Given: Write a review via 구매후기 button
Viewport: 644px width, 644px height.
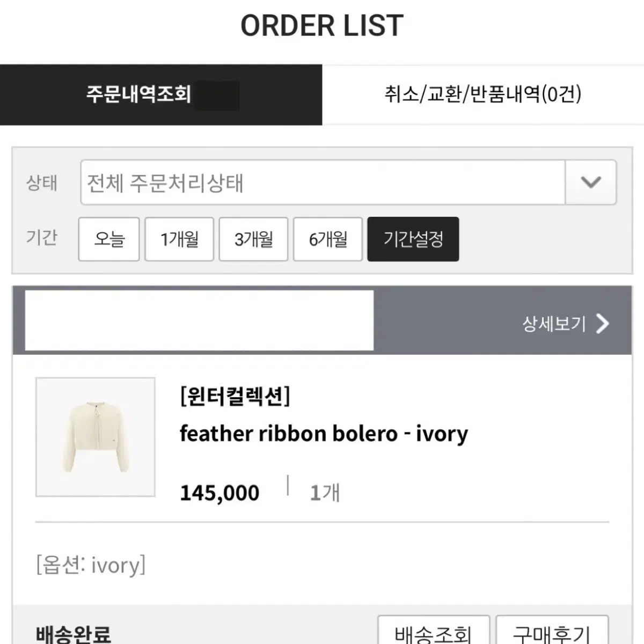Looking at the screenshot, I should [552, 632].
